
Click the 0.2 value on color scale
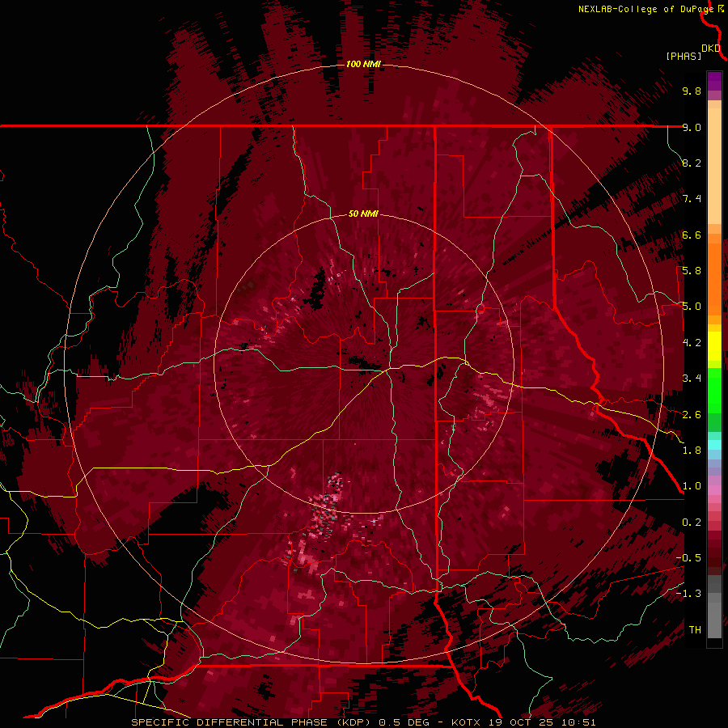[x=692, y=523]
